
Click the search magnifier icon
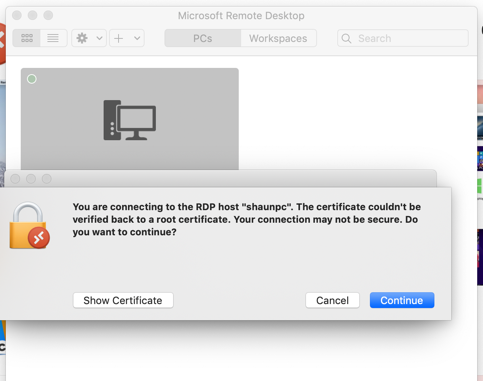346,38
